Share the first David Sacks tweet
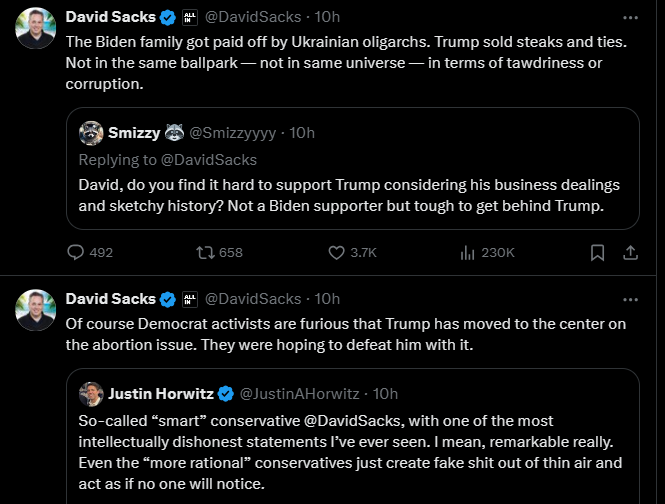 pos(630,253)
